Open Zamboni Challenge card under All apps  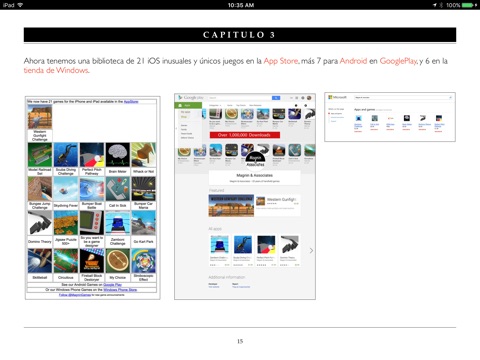click(x=219, y=251)
